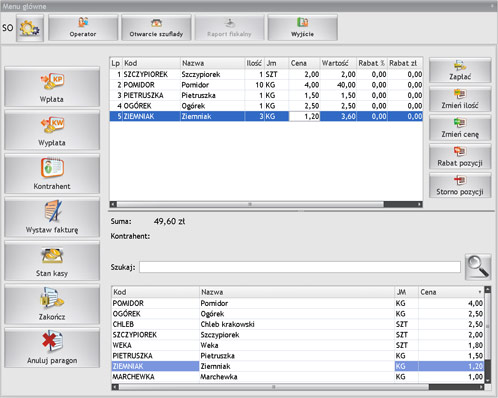The height and width of the screenshot is (398, 498).
Task: Click the 40,00 value cell of Pomidor
Action: 338,85
